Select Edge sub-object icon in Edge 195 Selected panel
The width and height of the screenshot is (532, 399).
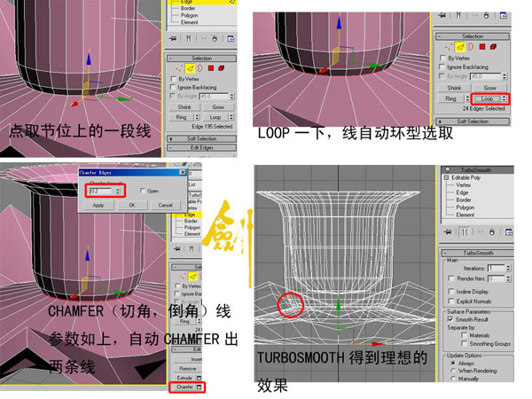[x=190, y=68]
